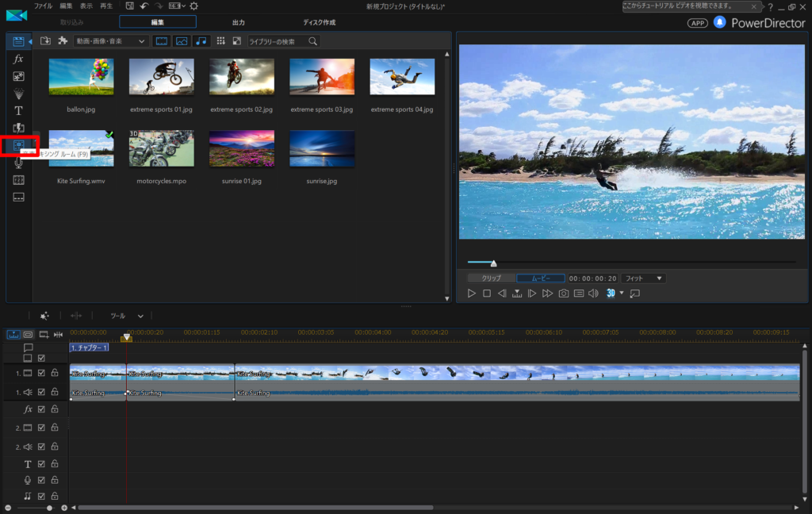Open the preferences gear icon
Viewport: 812px width, 514px height.
click(193, 6)
